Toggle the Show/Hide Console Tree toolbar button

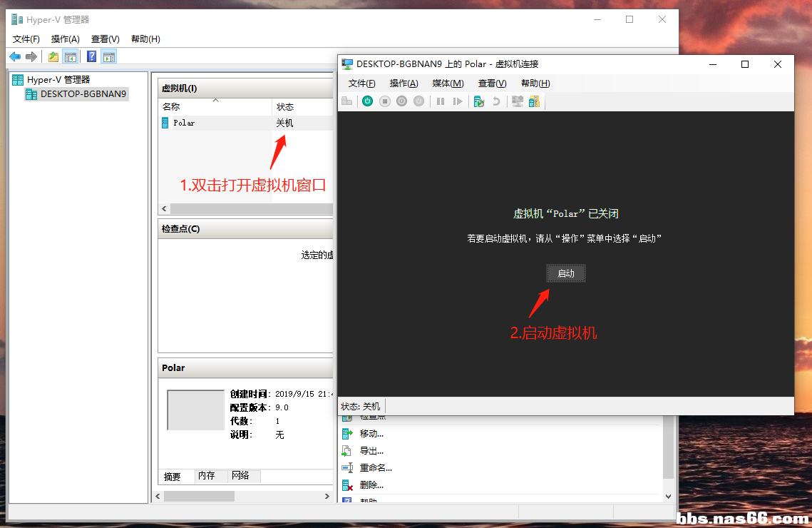[x=71, y=57]
